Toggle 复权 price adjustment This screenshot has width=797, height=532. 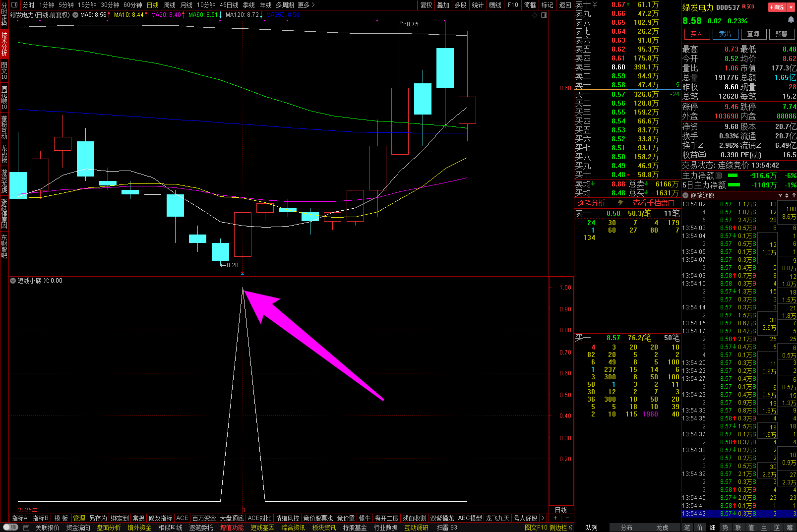pos(426,5)
